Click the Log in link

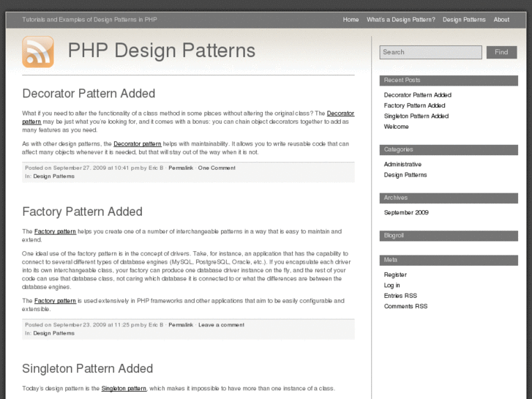(x=392, y=286)
